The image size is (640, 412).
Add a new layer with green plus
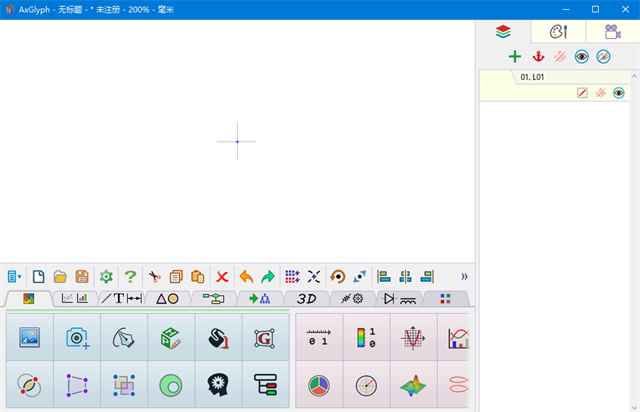click(x=515, y=56)
